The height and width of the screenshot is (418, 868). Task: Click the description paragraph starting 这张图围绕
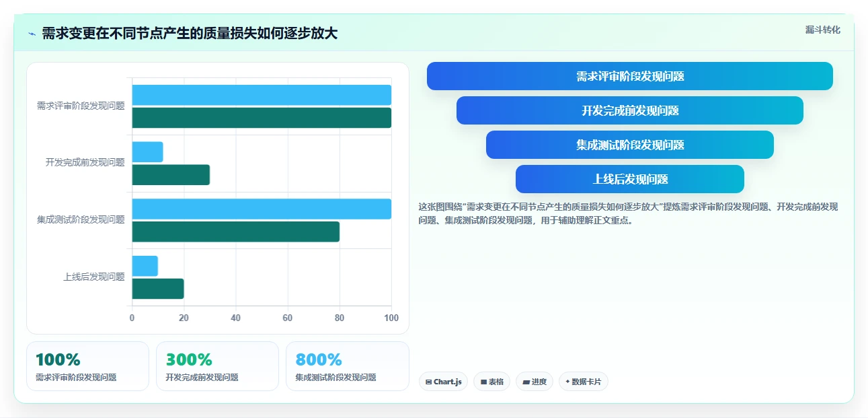(628, 213)
